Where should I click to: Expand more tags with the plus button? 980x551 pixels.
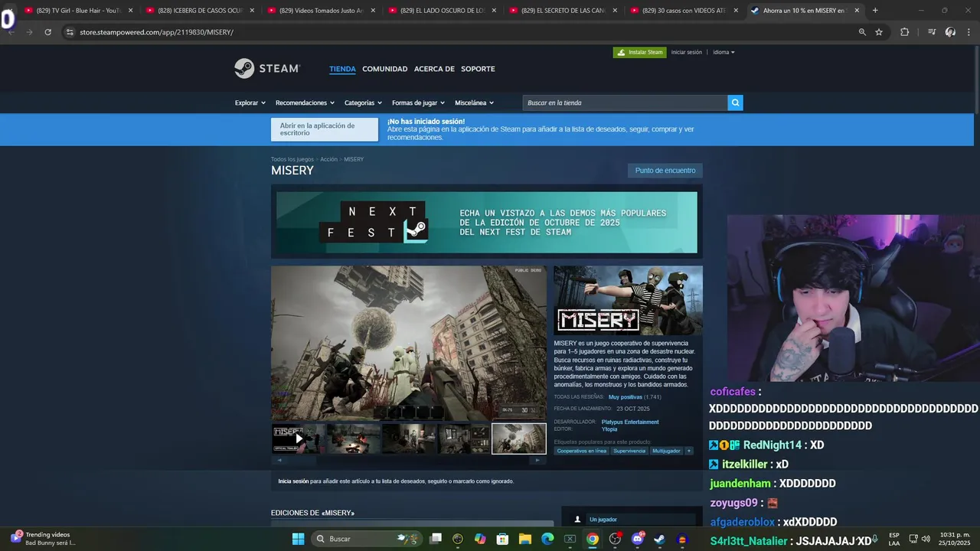689,451
